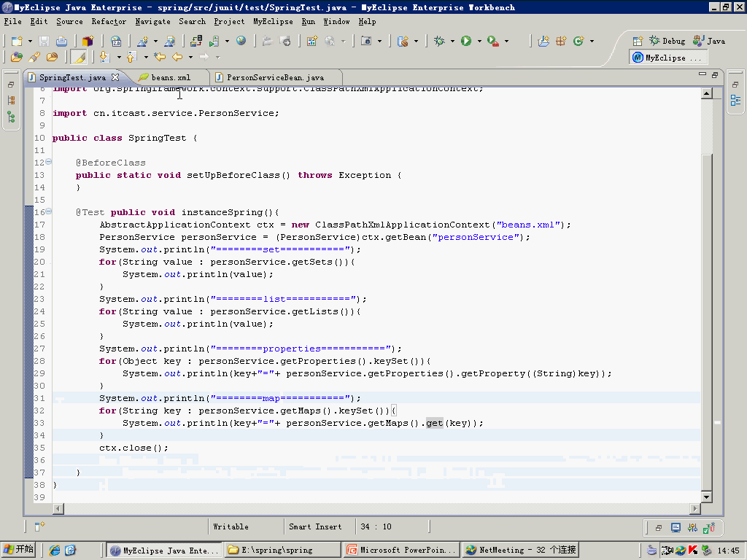Click the Open Type icon
This screenshot has width=747, height=560.
pyautogui.click(x=17, y=57)
